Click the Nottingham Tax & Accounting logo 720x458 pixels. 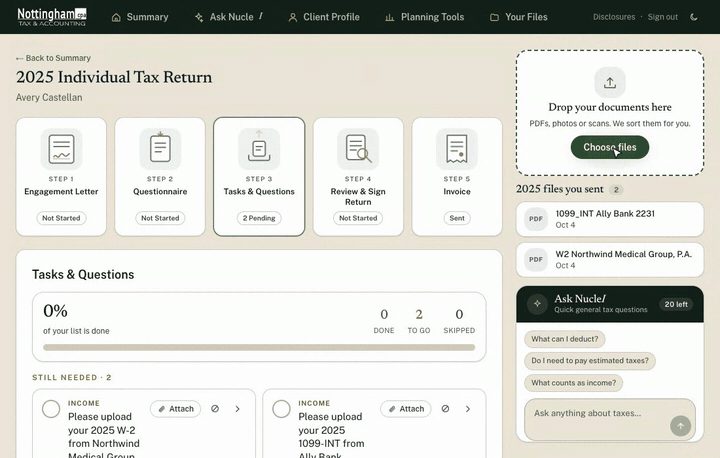pos(52,17)
